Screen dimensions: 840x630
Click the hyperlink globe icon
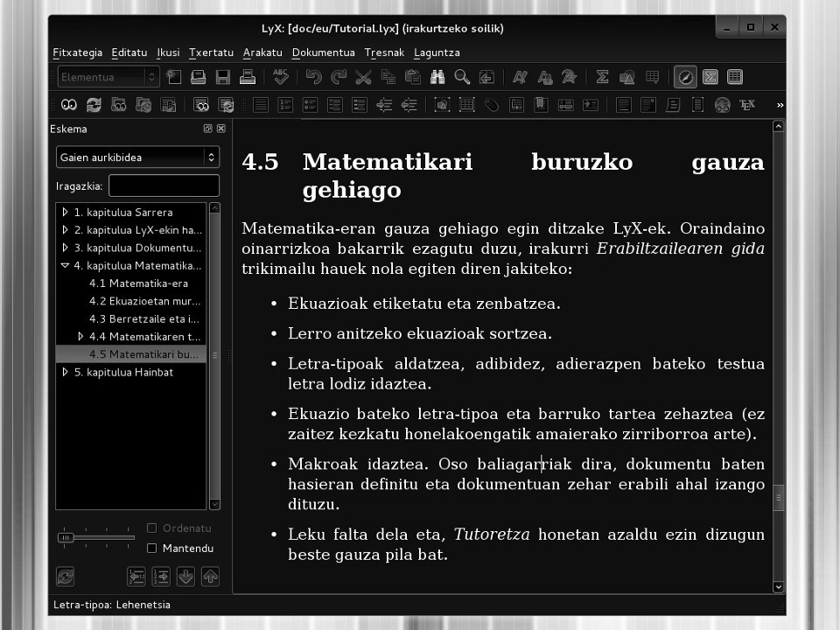click(723, 105)
